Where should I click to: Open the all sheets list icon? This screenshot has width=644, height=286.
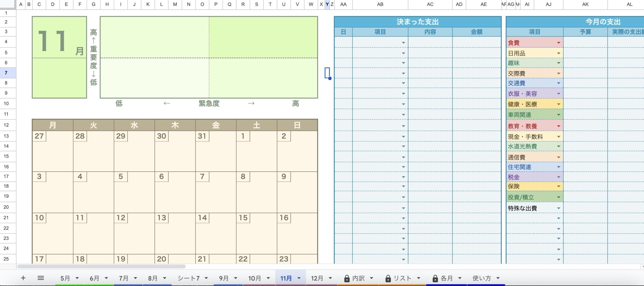coord(41,278)
